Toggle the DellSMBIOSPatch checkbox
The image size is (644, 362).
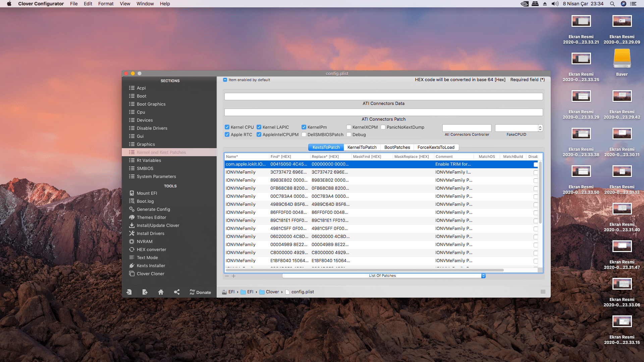click(x=304, y=135)
